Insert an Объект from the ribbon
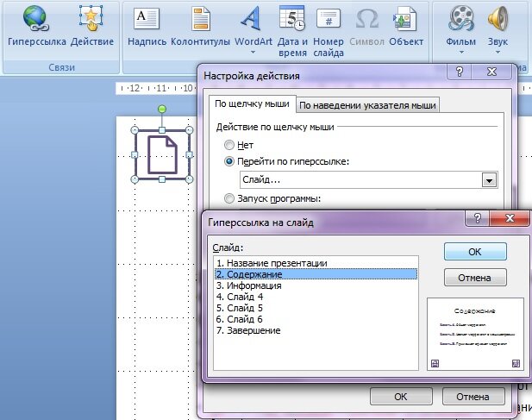Image resolution: width=532 pixels, height=420 pixels. [406, 27]
